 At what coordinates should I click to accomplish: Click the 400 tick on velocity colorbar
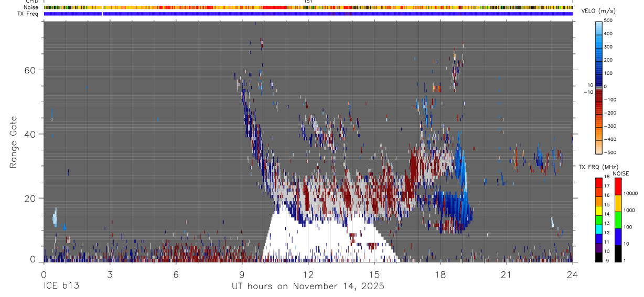pos(608,34)
